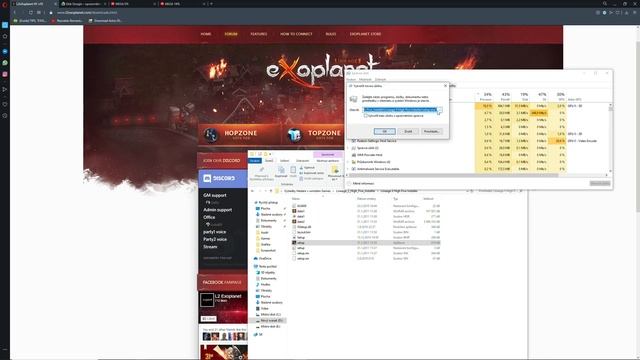
Task: Click the Join Our Discord header
Action: 222,161
